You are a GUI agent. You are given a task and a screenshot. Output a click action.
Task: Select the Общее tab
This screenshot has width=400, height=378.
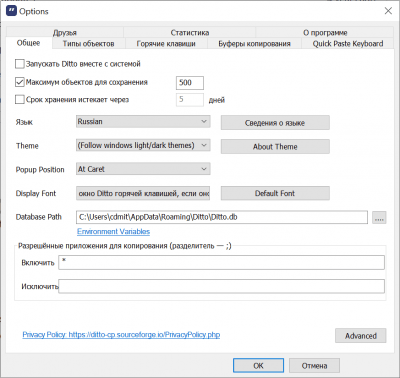point(29,43)
